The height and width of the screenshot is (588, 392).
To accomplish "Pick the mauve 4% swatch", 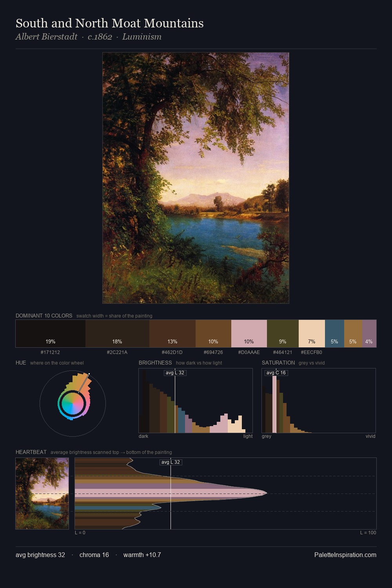I will click(369, 334).
